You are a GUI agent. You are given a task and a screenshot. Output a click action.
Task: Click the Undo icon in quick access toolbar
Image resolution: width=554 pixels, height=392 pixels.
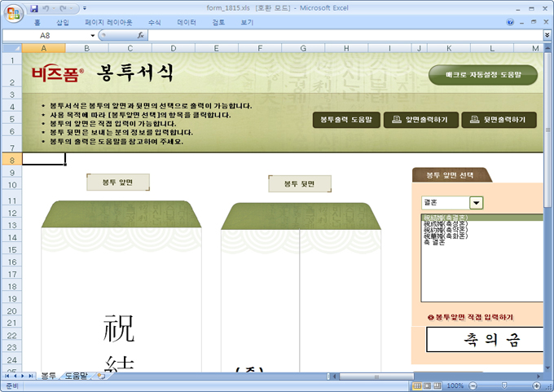[x=46, y=8]
